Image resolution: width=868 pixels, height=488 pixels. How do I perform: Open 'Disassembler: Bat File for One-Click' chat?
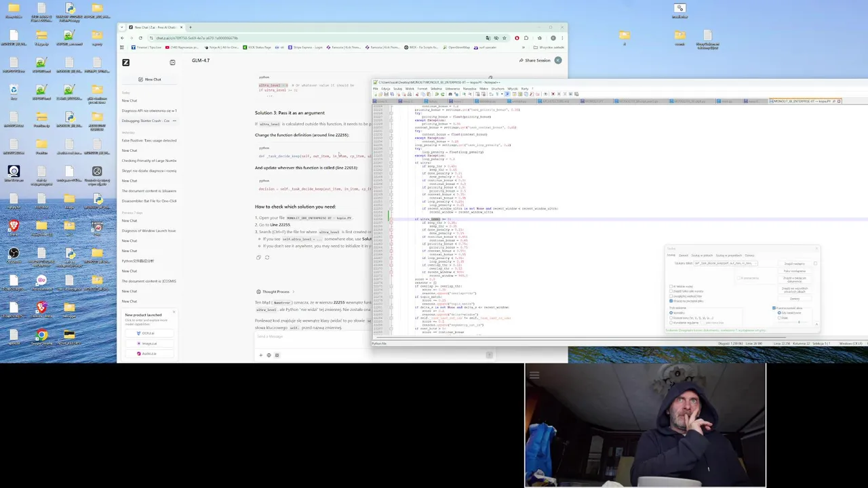point(149,201)
